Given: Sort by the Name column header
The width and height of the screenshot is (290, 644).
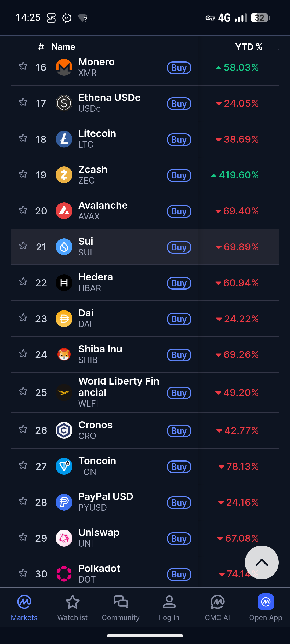Looking at the screenshot, I should 63,47.
